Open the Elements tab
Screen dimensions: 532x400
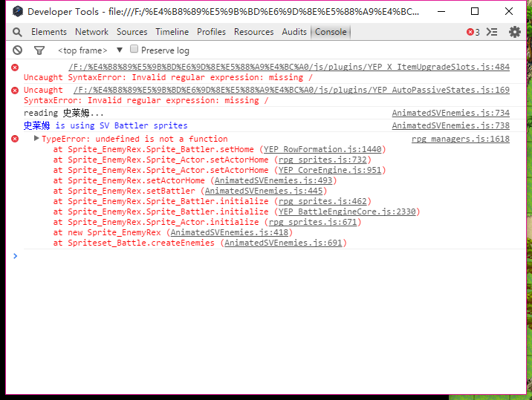[x=49, y=32]
